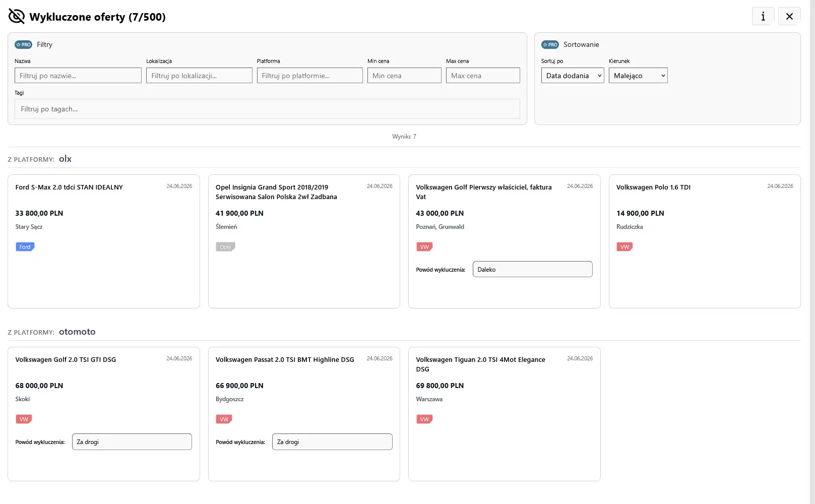Click the Poznań, Grunwald location text
The height and width of the screenshot is (504, 815).
click(x=440, y=227)
